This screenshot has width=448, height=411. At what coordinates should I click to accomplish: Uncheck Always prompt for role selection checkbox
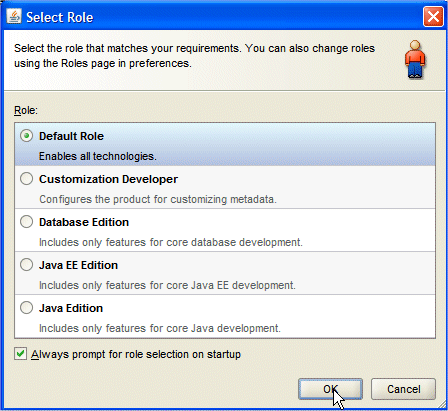(x=20, y=354)
